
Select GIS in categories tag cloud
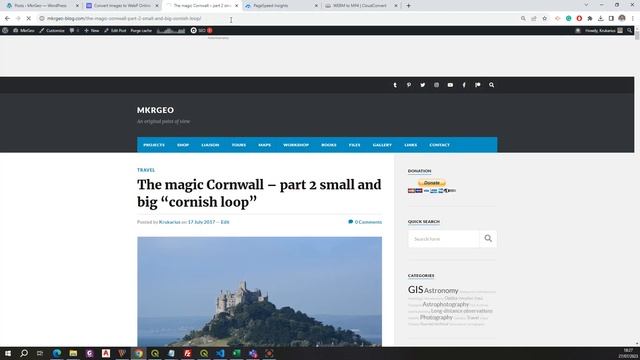pyautogui.click(x=416, y=289)
